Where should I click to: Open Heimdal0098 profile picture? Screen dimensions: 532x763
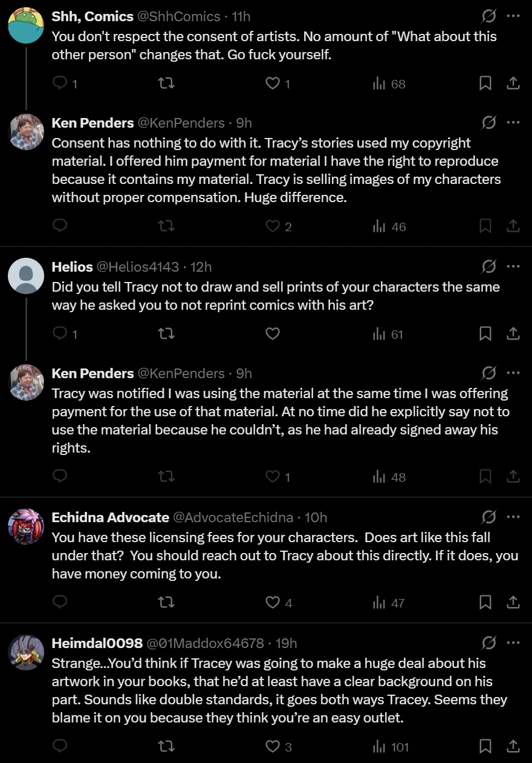pyautogui.click(x=26, y=652)
